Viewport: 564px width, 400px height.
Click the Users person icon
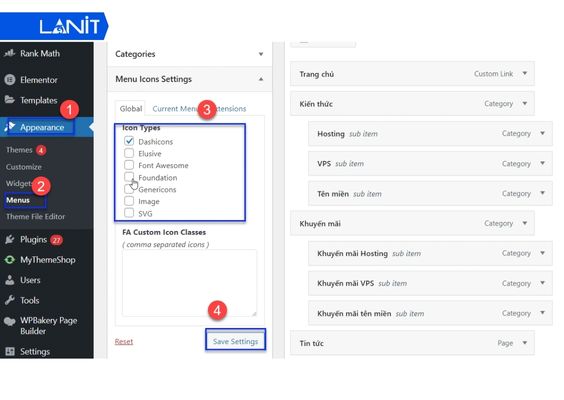(10, 280)
